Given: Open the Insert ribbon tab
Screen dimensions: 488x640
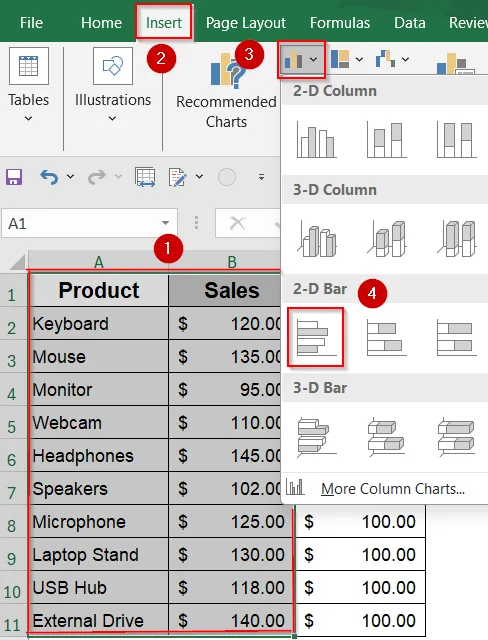Looking at the screenshot, I should (164, 23).
